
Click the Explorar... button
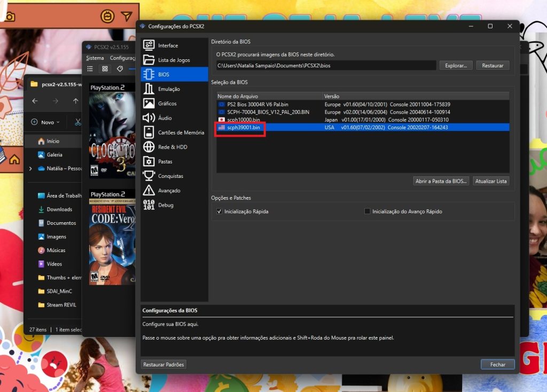pyautogui.click(x=456, y=66)
